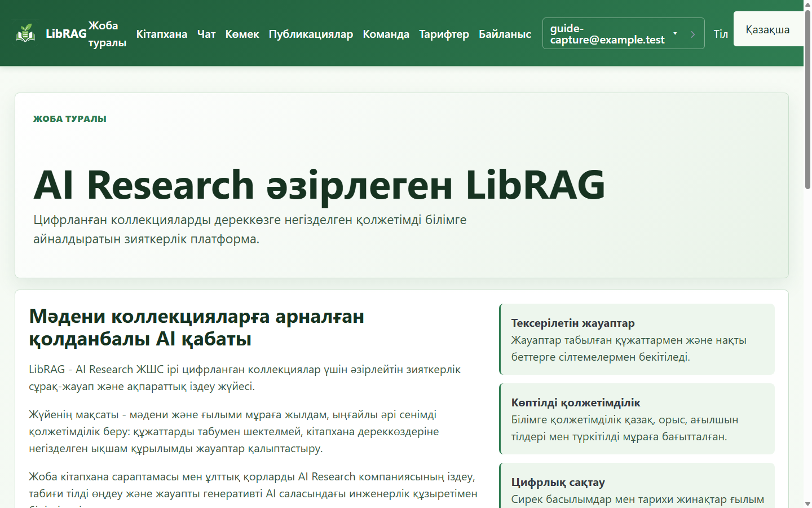812x508 pixels.
Task: Click the 'Тексерілетін жауаптар' card title
Action: tap(573, 323)
